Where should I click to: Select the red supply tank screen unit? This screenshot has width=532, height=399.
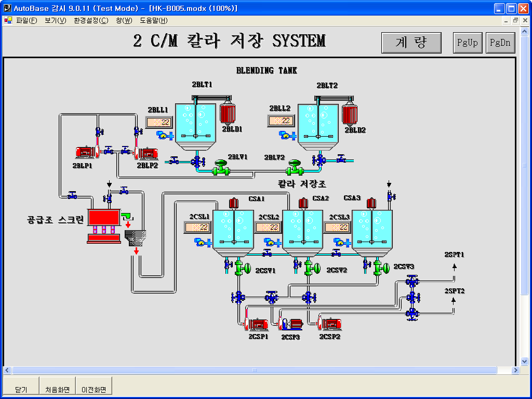pyautogui.click(x=103, y=218)
